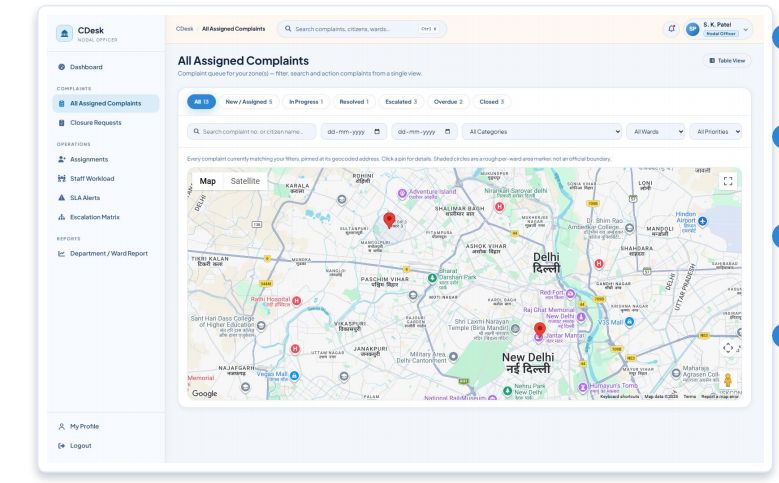Click the Bharat Darshan Park marker

click(x=432, y=278)
